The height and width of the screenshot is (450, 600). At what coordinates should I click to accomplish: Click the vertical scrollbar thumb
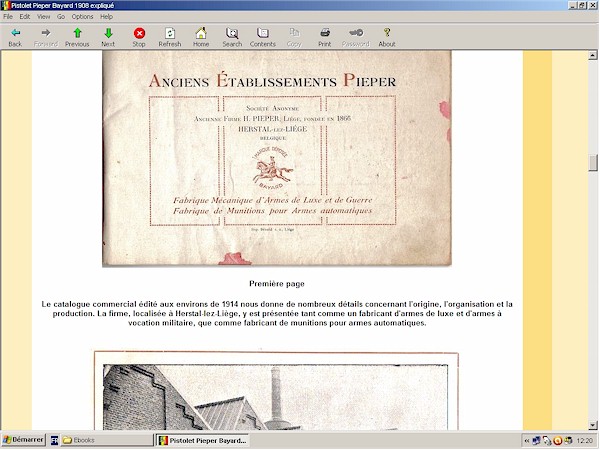click(x=593, y=163)
